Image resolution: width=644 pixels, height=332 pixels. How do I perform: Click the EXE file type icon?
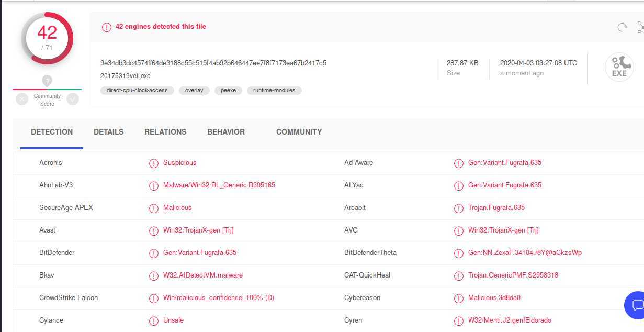tap(619, 68)
